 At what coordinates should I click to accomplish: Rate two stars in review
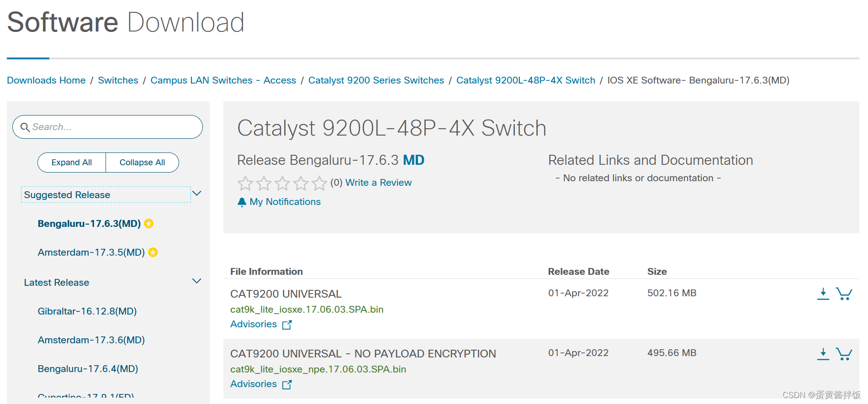[x=264, y=183]
